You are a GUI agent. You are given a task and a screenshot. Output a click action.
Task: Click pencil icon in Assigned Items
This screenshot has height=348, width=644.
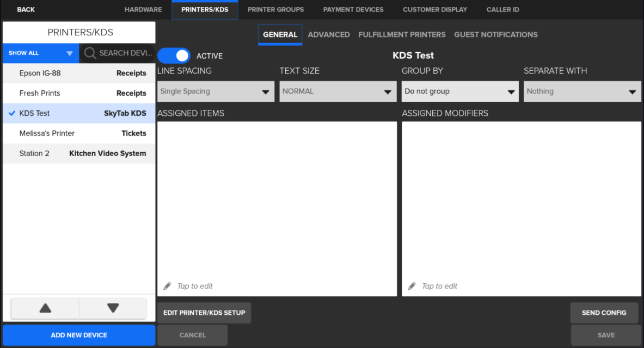(x=167, y=286)
